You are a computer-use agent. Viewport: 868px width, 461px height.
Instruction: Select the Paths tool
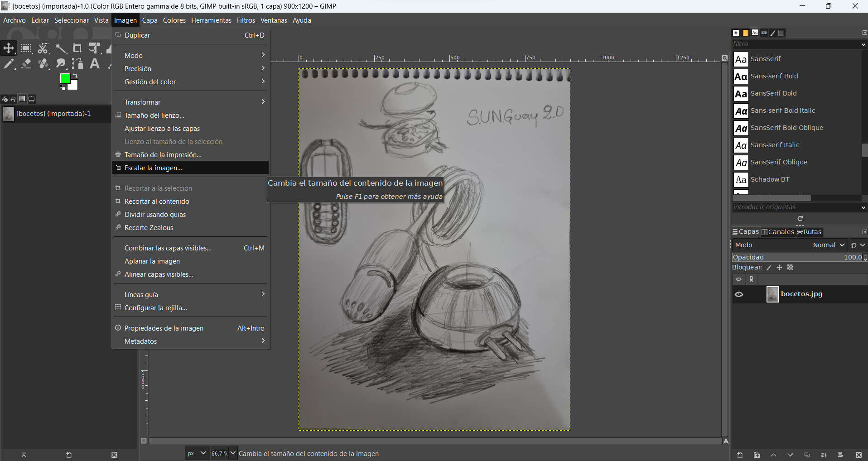[x=77, y=64]
